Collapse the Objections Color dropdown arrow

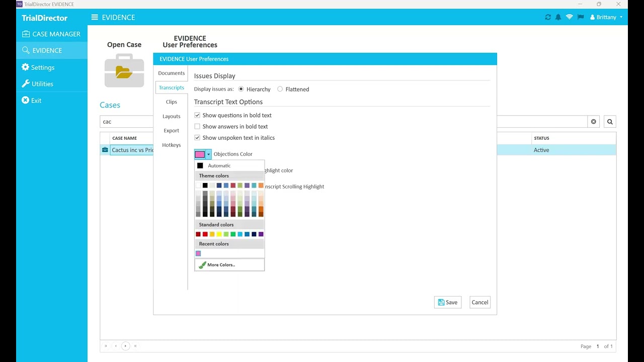[208, 154]
